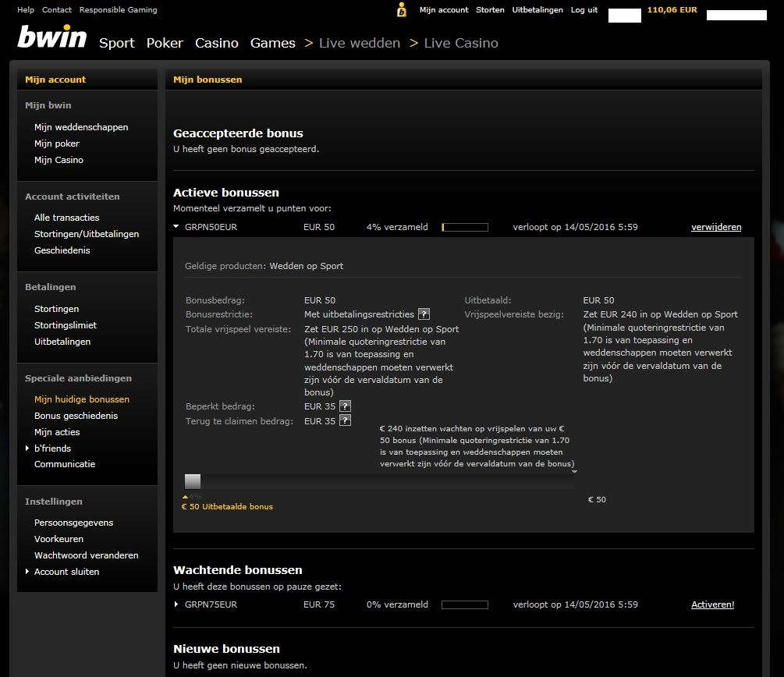Open Stortingen under Betalingen
The height and width of the screenshot is (677, 784).
(56, 309)
